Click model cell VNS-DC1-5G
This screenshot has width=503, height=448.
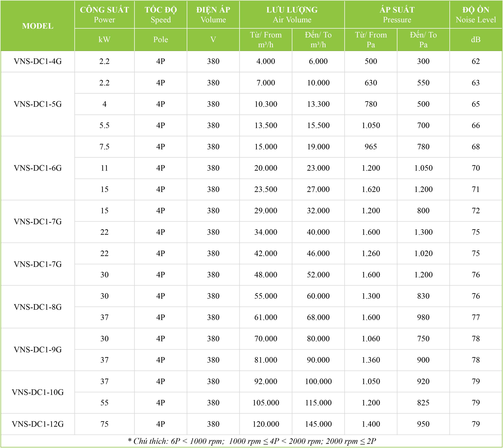click(x=38, y=104)
